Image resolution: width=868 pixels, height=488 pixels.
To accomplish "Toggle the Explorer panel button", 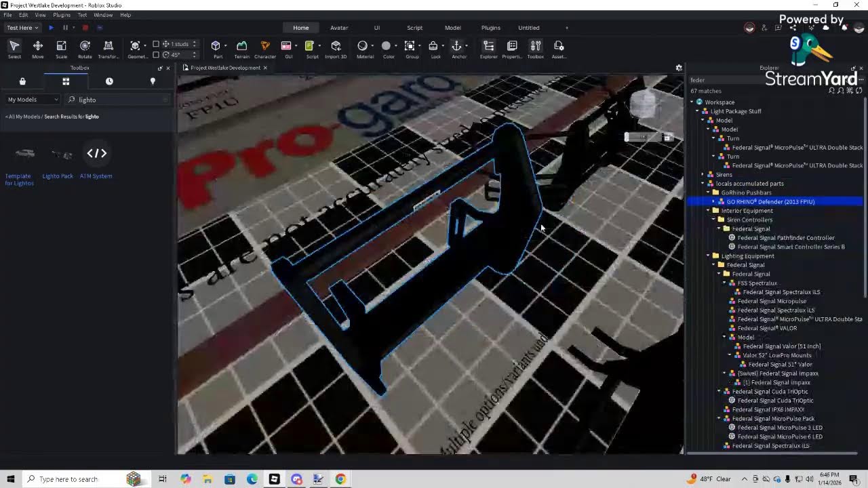I will 488,49.
